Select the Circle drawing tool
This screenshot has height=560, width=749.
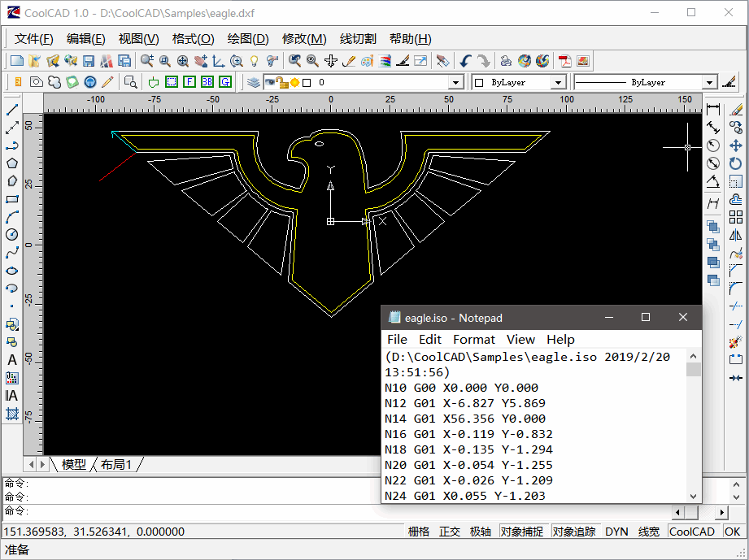[12, 235]
